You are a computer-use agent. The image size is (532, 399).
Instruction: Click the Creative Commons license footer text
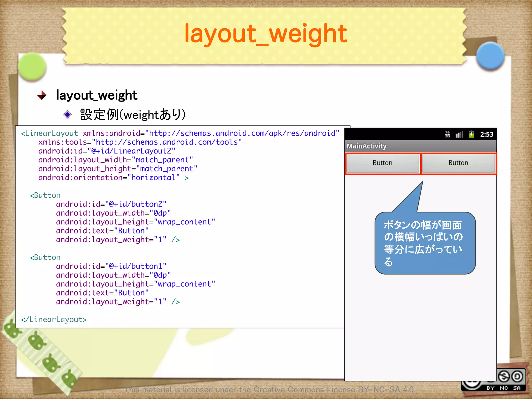(x=269, y=390)
